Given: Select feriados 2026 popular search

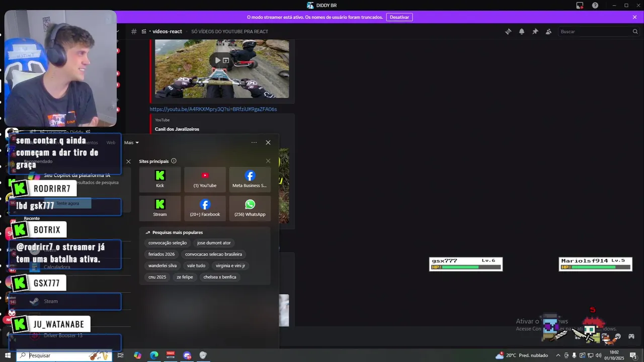Looking at the screenshot, I should click(x=162, y=254).
